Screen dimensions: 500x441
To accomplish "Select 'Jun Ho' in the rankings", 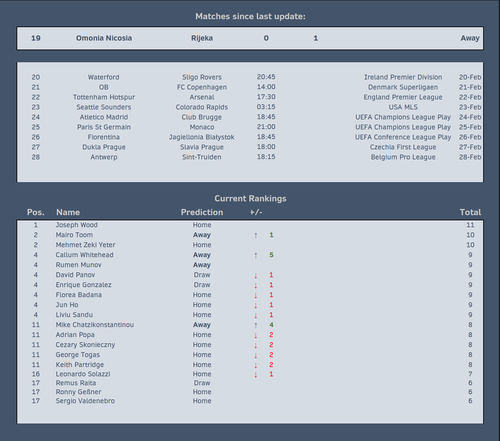I will pyautogui.click(x=67, y=305).
